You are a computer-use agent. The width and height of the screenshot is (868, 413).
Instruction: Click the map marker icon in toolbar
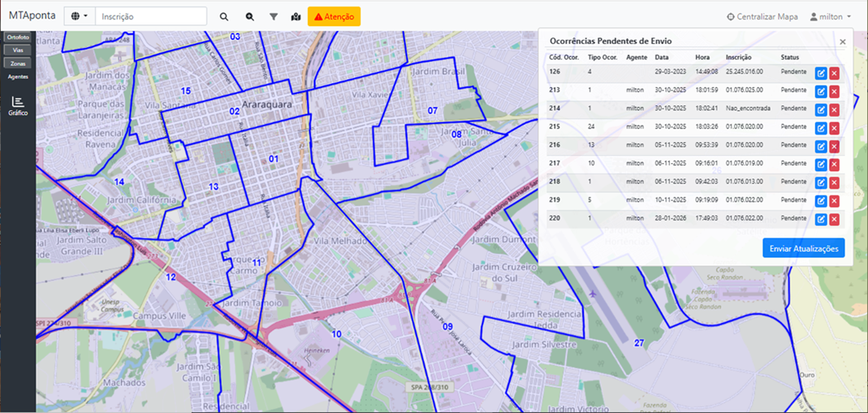pyautogui.click(x=296, y=16)
